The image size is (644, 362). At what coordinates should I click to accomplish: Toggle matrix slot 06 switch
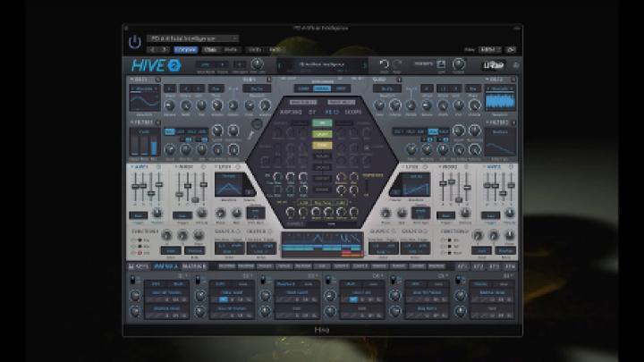(458, 281)
